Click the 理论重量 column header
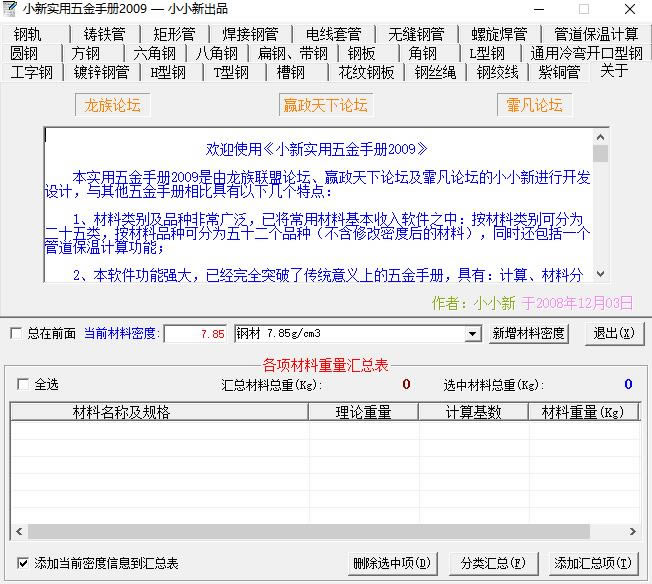 363,412
